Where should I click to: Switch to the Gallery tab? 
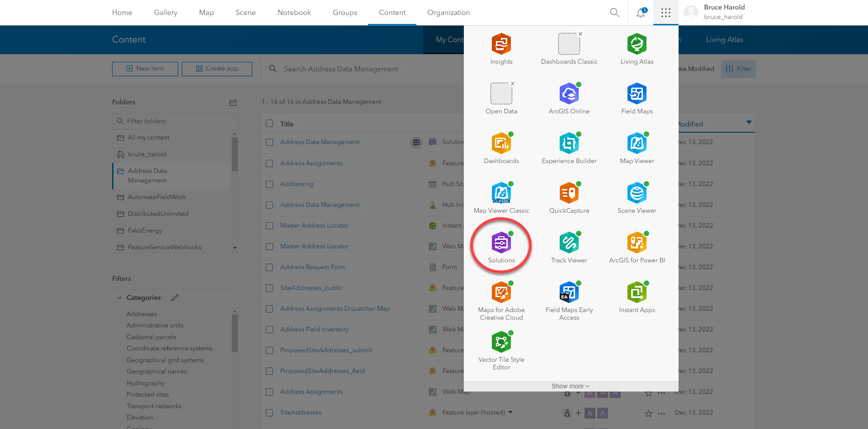(165, 12)
